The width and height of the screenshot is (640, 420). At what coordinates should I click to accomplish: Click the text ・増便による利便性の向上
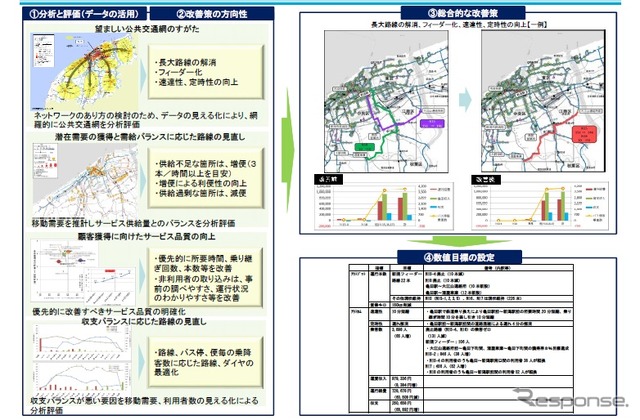pos(200,183)
